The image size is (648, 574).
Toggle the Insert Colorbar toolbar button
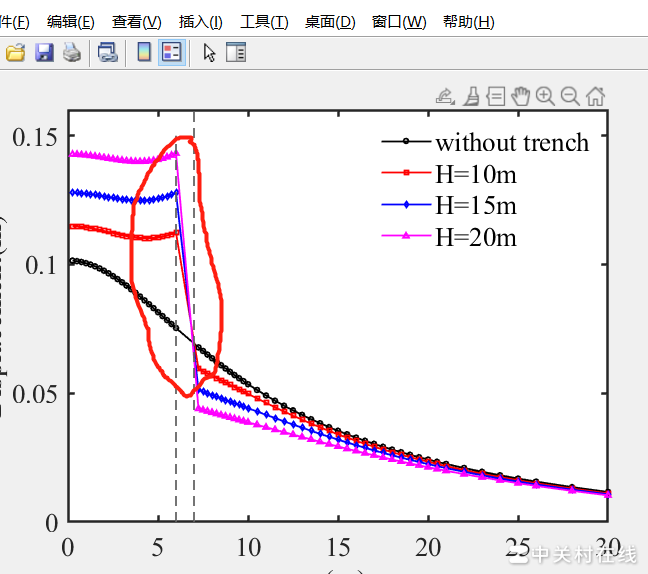[x=144, y=53]
